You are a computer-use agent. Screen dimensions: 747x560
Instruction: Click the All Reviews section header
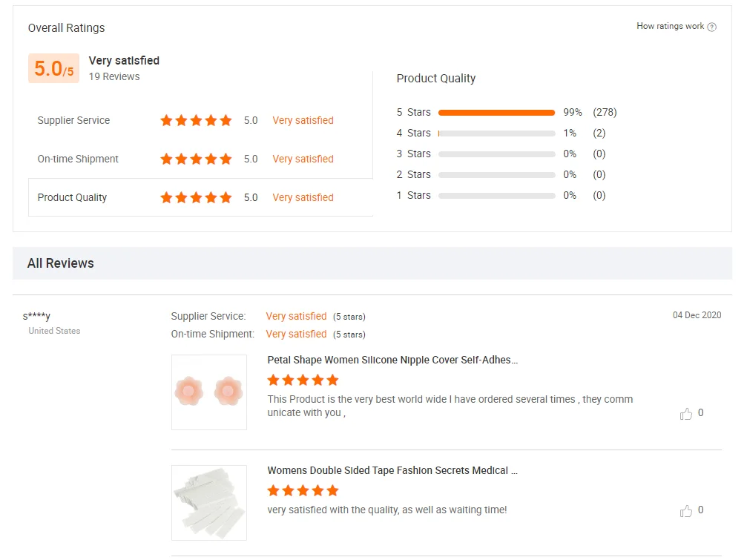click(61, 263)
